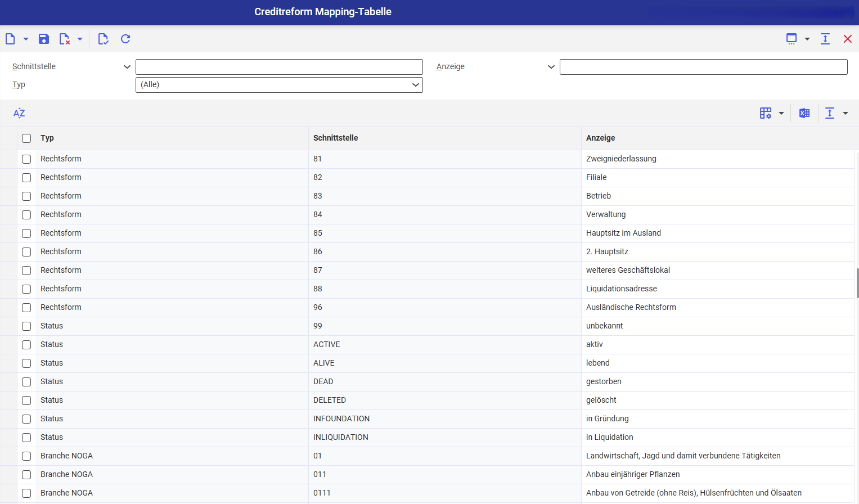Open the Typ dropdown showing (Alle)

pos(279,85)
